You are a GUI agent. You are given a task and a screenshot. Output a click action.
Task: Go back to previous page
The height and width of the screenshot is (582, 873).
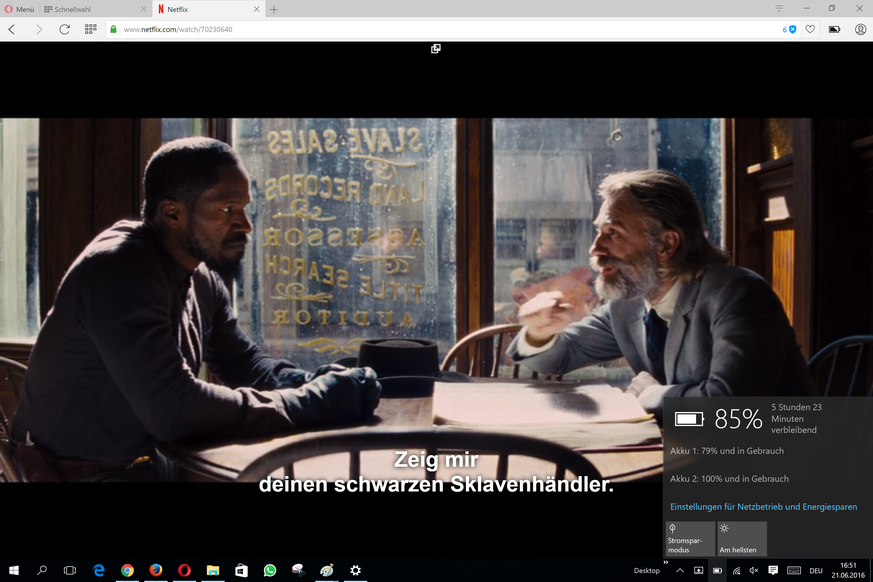[x=12, y=29]
